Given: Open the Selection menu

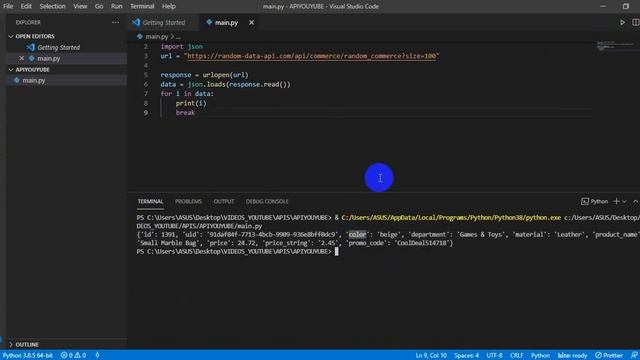Looking at the screenshot, I should click(x=52, y=6).
